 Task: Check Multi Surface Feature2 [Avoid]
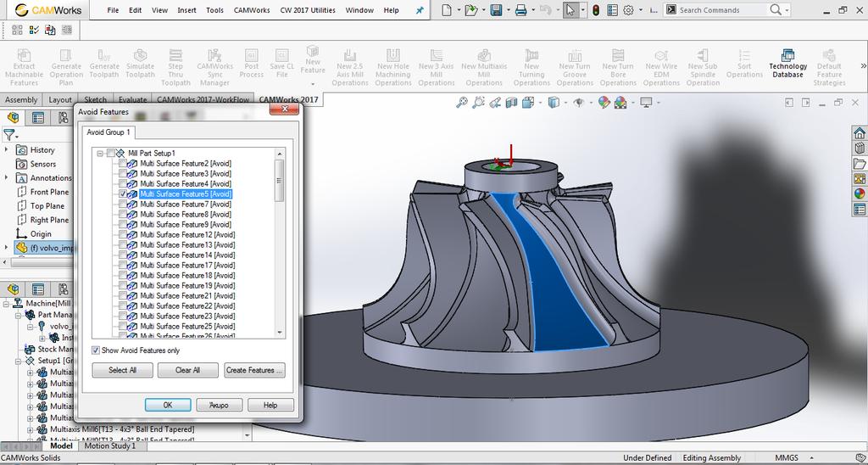(x=123, y=164)
